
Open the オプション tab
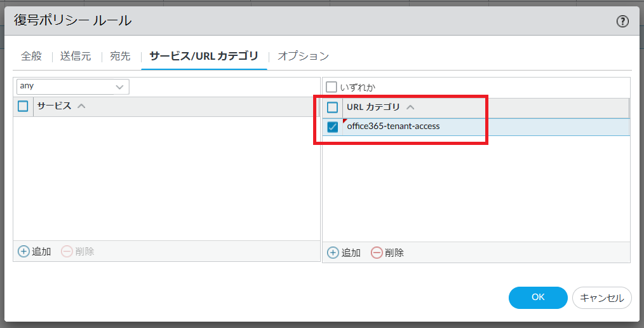click(303, 56)
